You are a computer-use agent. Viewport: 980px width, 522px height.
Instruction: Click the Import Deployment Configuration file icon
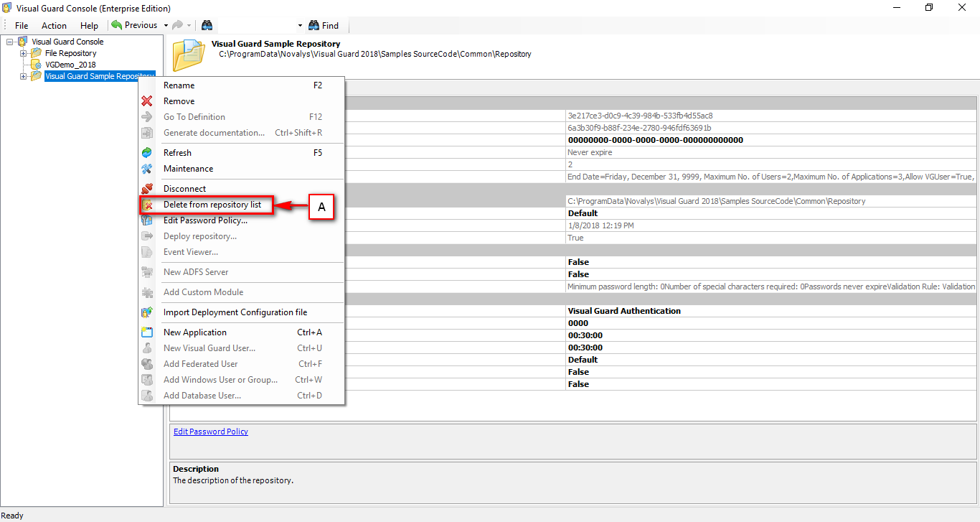[x=147, y=312]
